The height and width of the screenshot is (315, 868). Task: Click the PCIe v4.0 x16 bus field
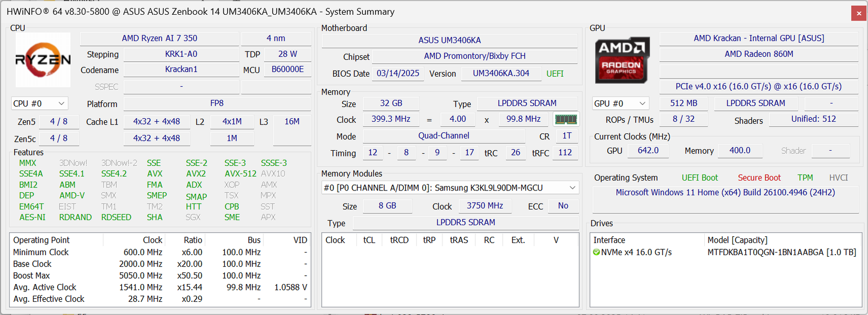pos(758,87)
